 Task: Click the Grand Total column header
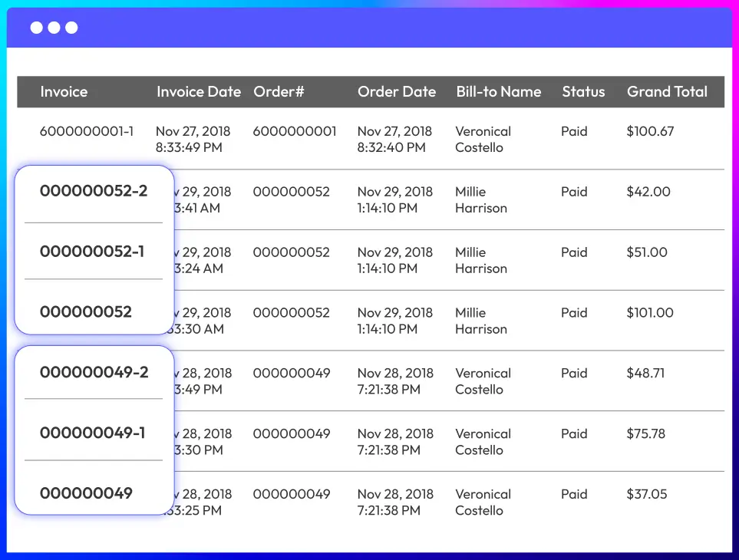(x=667, y=92)
